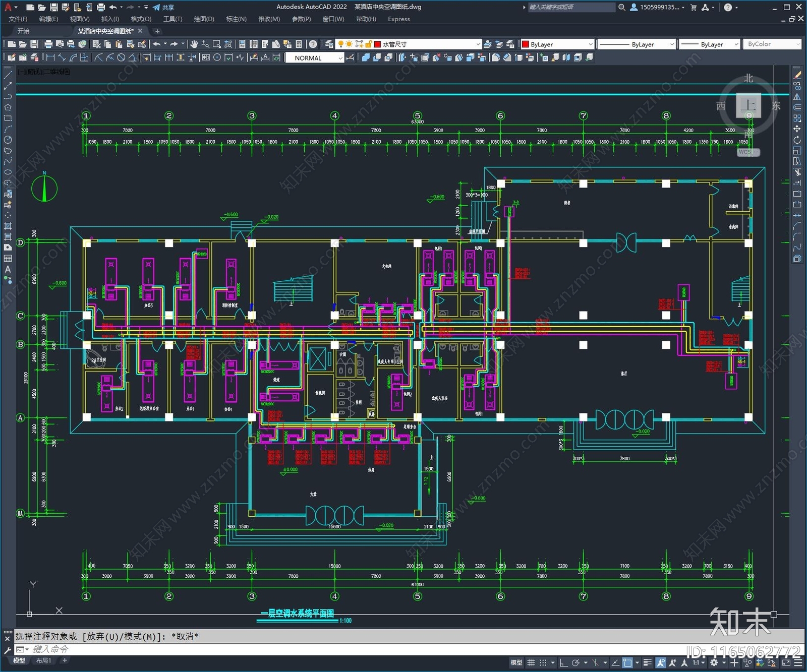Image resolution: width=807 pixels, height=672 pixels.
Task: Toggle object snap in status bar
Action: pyautogui.click(x=627, y=662)
